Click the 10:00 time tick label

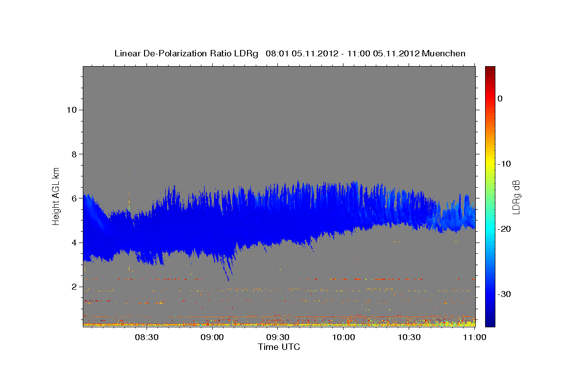(x=343, y=337)
